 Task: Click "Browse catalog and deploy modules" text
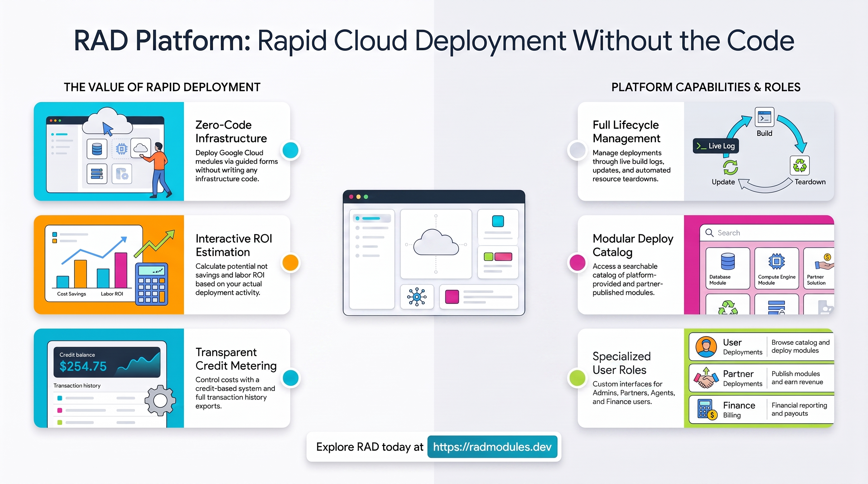pyautogui.click(x=801, y=346)
